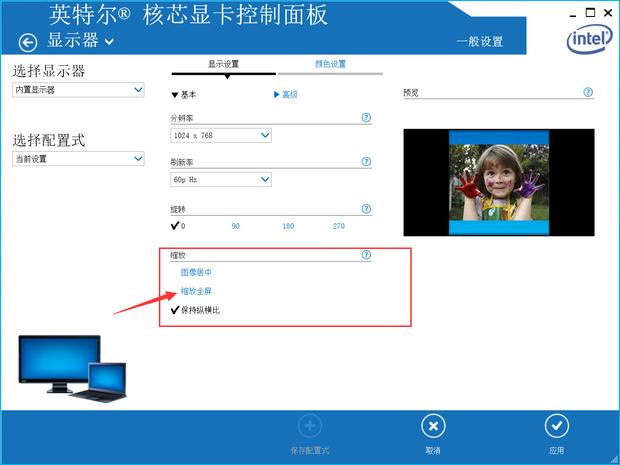620x465 pixels.
Task: Close the control panel window
Action: [608, 13]
